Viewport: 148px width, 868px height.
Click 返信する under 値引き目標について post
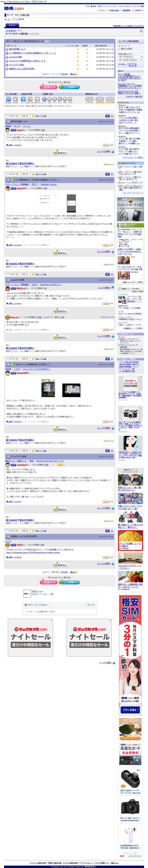[60, 153]
